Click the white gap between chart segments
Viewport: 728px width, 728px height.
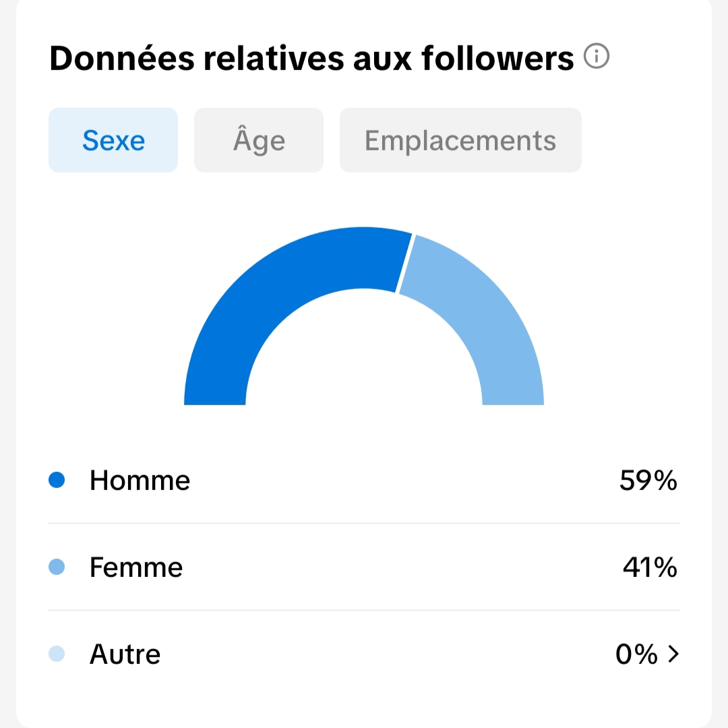point(404,264)
